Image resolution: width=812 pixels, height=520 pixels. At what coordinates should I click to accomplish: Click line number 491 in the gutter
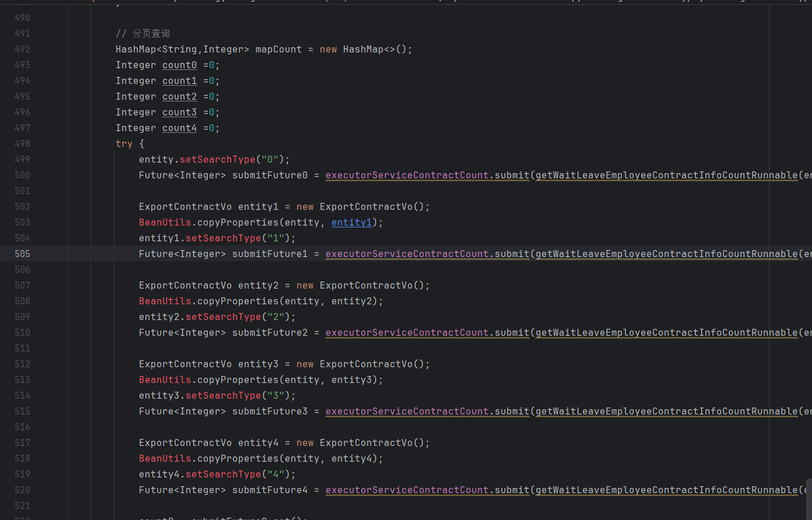click(22, 33)
